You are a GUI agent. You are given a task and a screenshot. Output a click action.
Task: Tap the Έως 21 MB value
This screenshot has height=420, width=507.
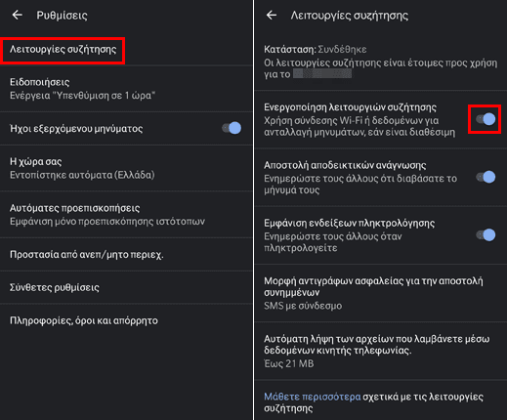click(x=289, y=363)
